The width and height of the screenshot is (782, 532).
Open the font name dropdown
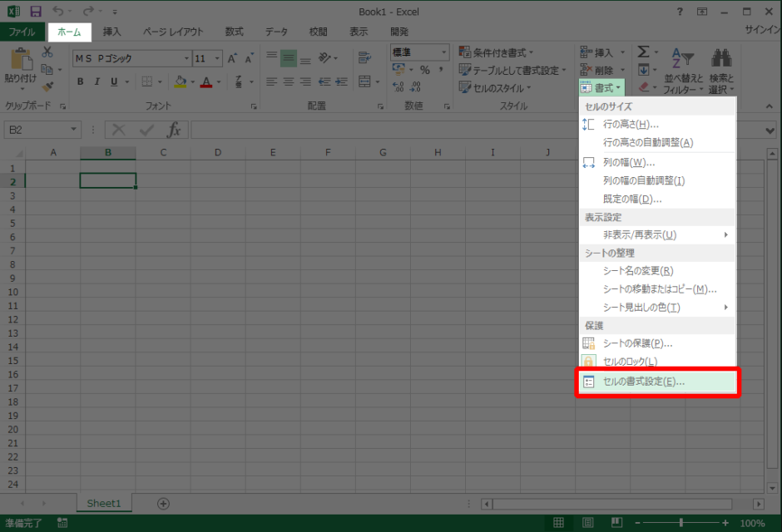pyautogui.click(x=187, y=57)
